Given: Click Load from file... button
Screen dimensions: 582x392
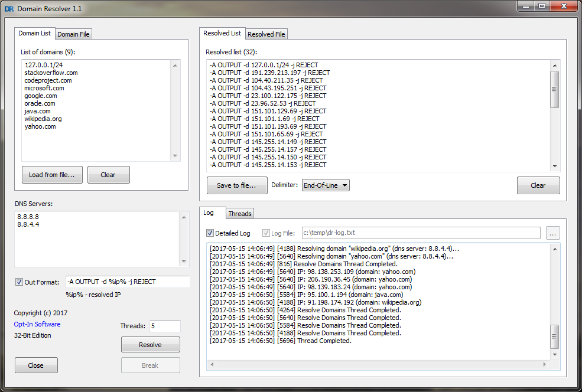Looking at the screenshot, I should pos(52,175).
